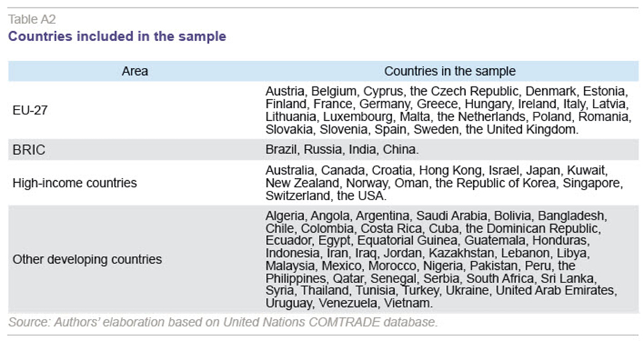Click 'Uruguay, Venezuela, Vietnam' line

point(349,303)
